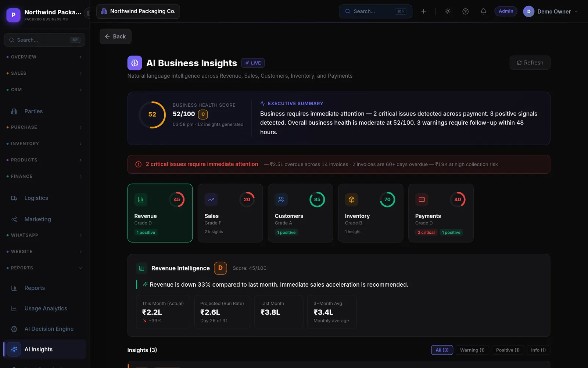Click the Parties building icon

coord(14,111)
